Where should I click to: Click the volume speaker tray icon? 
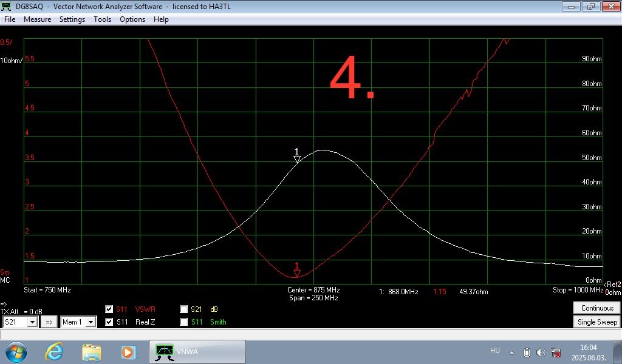541,352
